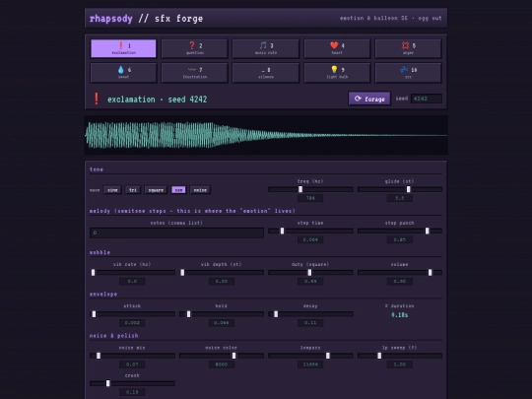Adjust the volume slider

click(400, 273)
